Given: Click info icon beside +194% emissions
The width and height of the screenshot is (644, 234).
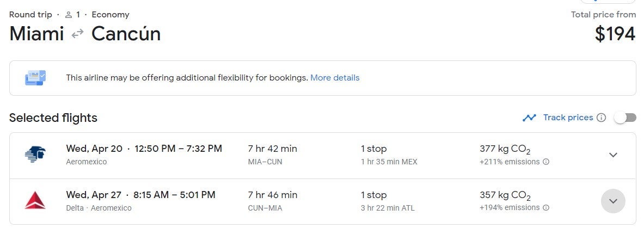Looking at the screenshot, I should [x=546, y=208].
